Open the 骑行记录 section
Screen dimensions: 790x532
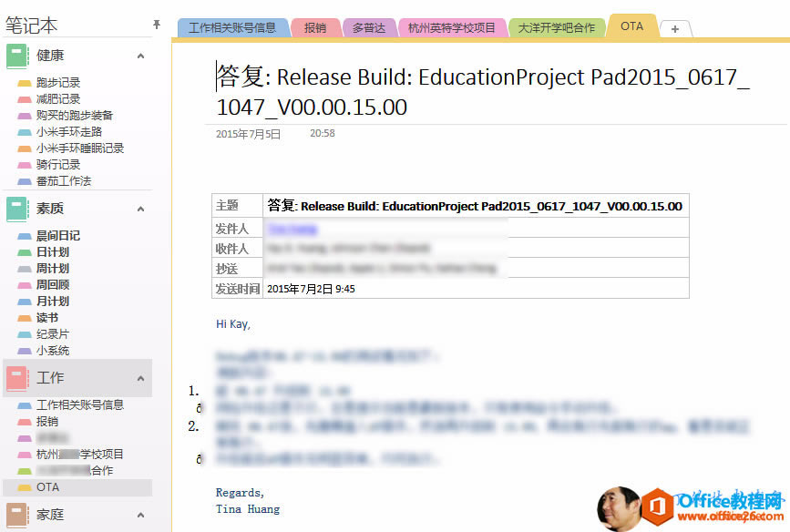coord(58,165)
